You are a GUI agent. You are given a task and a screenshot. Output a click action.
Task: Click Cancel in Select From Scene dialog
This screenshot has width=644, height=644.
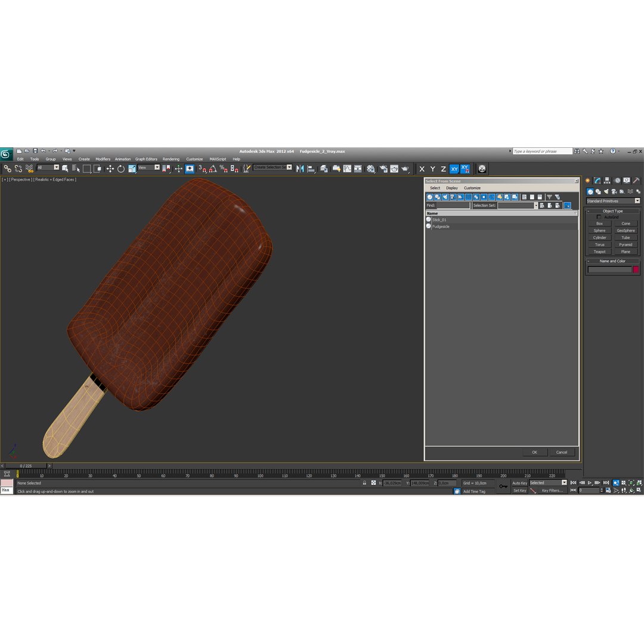coord(562,452)
